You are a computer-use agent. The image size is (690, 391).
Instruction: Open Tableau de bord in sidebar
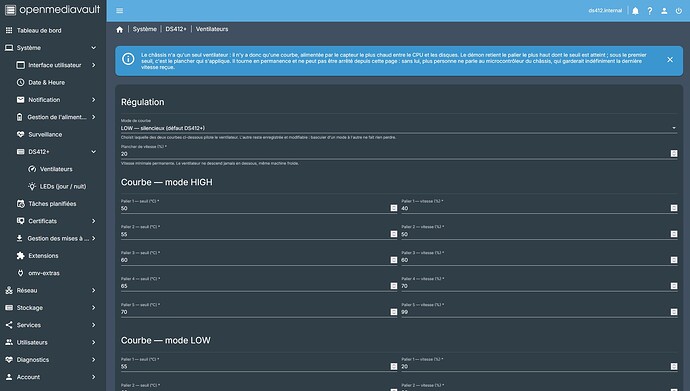point(53,30)
